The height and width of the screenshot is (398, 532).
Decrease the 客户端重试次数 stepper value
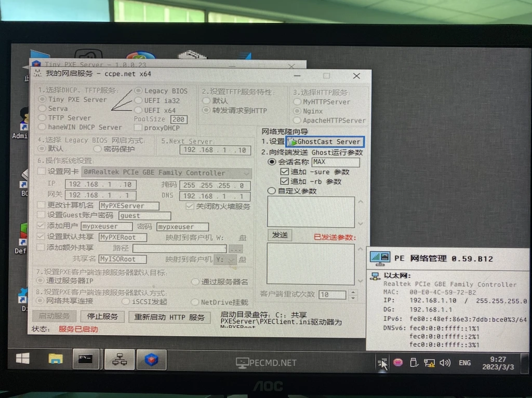click(353, 298)
